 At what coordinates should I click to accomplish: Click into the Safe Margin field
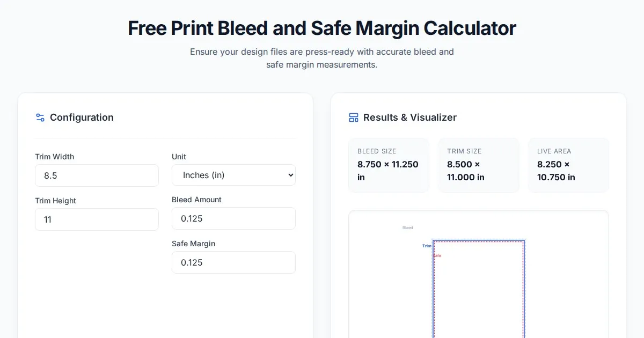pos(233,262)
